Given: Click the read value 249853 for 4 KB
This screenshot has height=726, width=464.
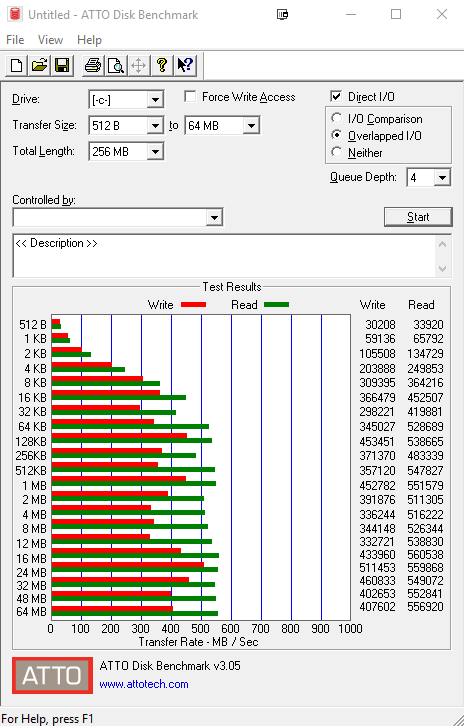Looking at the screenshot, I should pos(426,369).
